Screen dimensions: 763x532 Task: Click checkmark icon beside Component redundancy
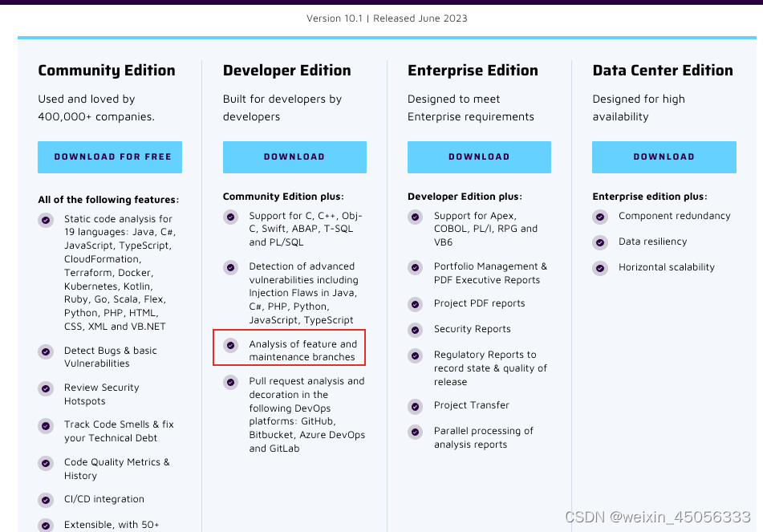(600, 217)
